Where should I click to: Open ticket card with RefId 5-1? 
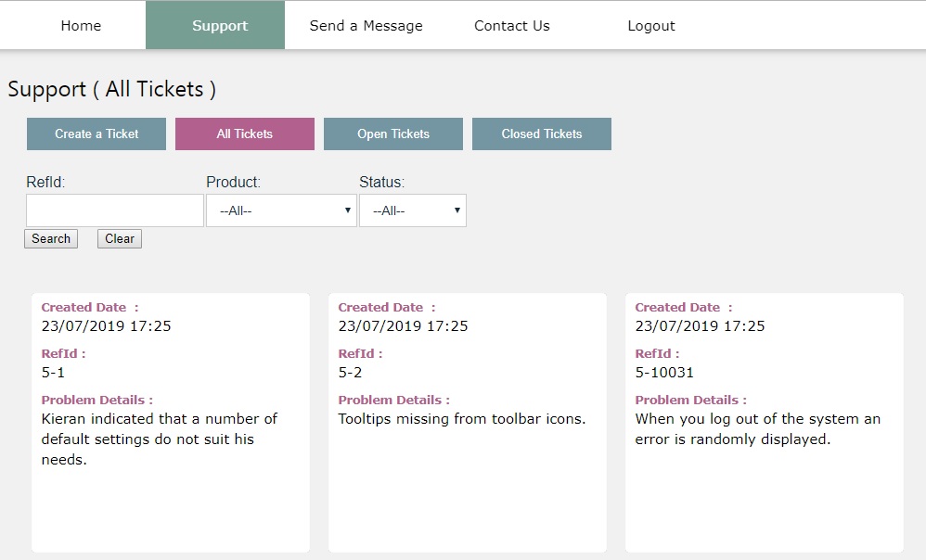[x=171, y=423]
